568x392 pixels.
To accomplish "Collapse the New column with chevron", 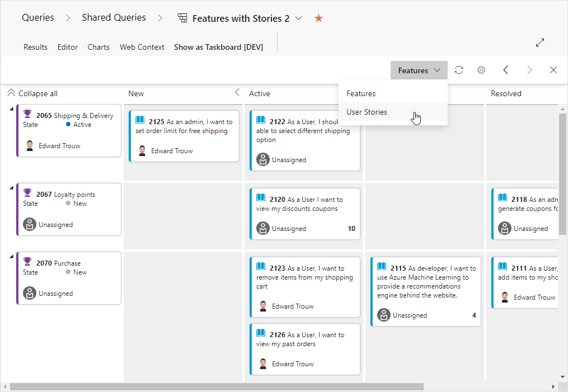I will pos(237,93).
